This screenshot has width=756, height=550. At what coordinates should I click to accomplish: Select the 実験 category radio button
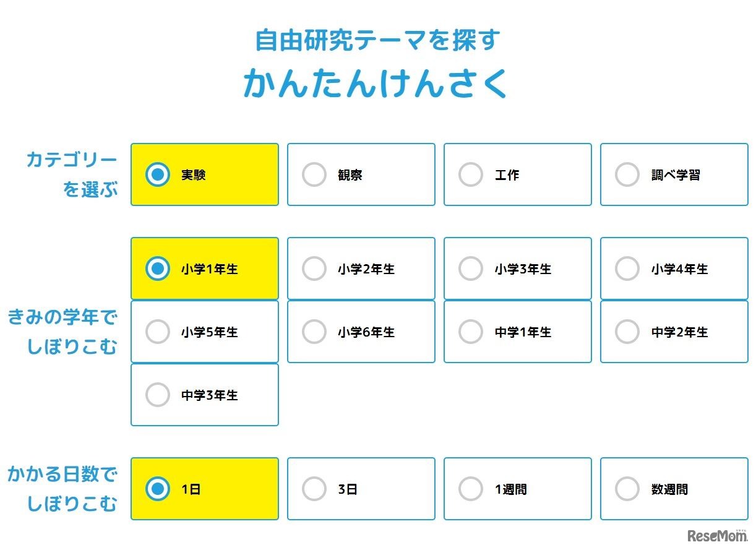[158, 175]
